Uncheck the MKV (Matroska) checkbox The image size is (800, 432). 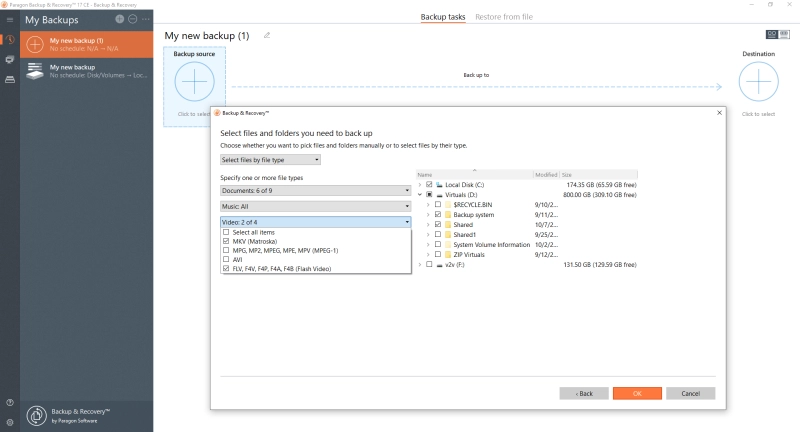226,241
